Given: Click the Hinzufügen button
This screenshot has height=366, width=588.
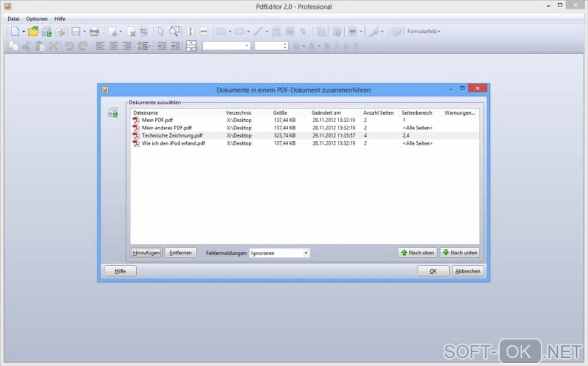Looking at the screenshot, I should pyautogui.click(x=146, y=253).
